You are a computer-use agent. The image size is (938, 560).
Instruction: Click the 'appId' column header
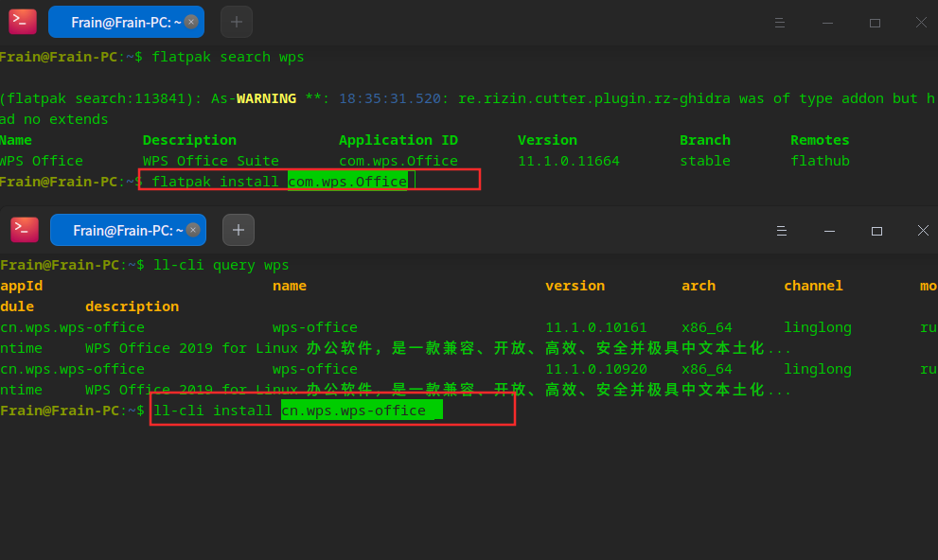(x=22, y=286)
